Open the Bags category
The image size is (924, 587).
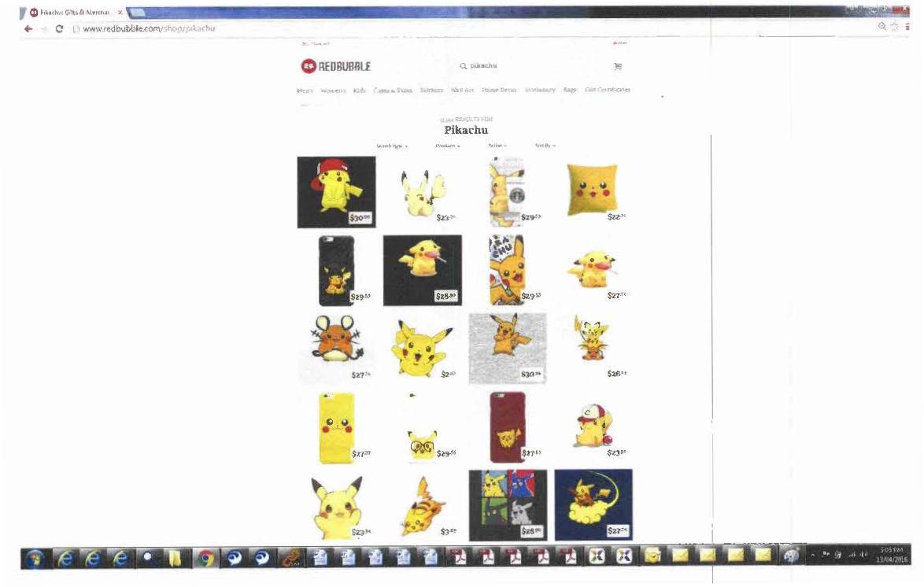tap(570, 90)
